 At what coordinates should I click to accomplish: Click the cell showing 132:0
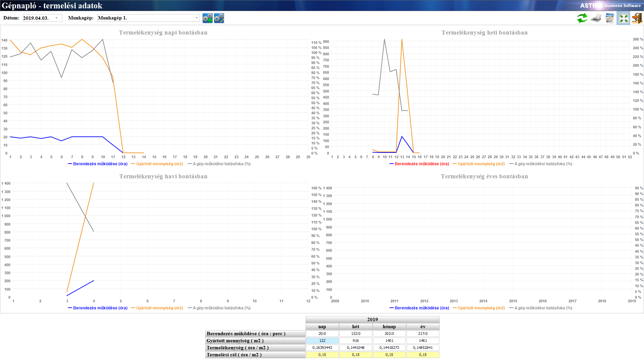tap(356, 334)
